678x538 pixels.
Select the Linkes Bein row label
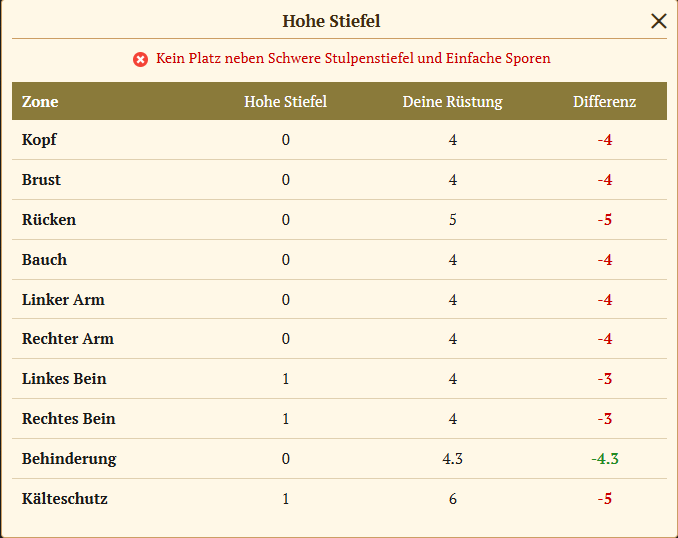coord(64,379)
